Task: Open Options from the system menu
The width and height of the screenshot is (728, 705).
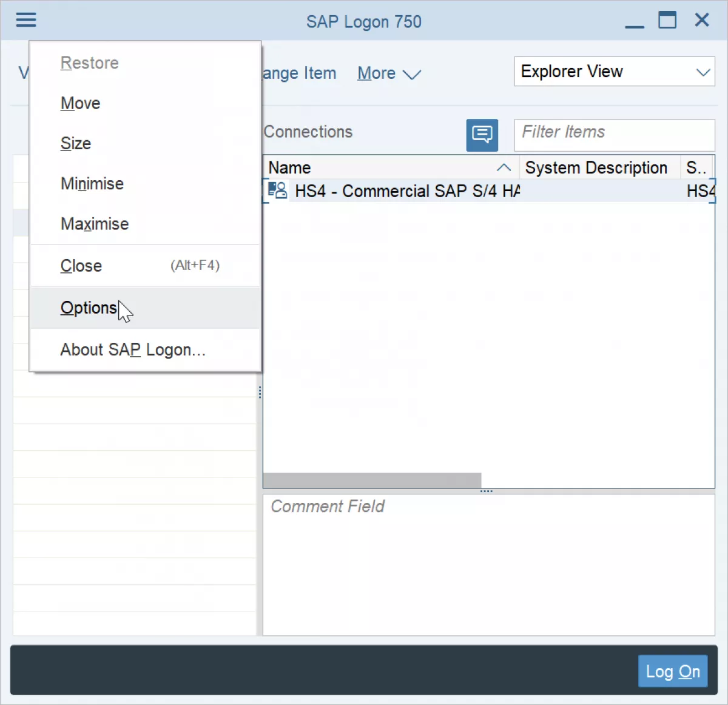Action: click(x=145, y=308)
